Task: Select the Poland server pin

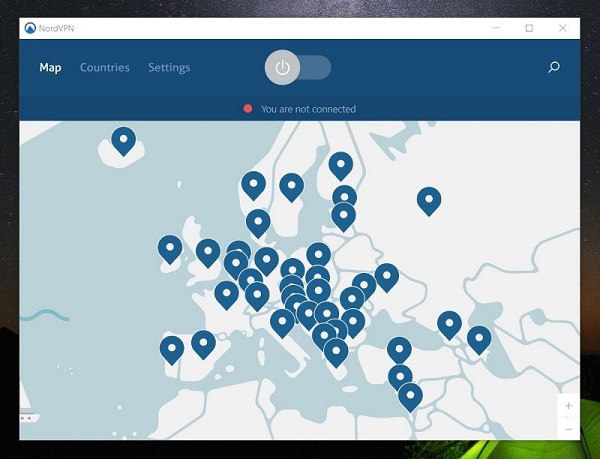Action: pos(318,256)
